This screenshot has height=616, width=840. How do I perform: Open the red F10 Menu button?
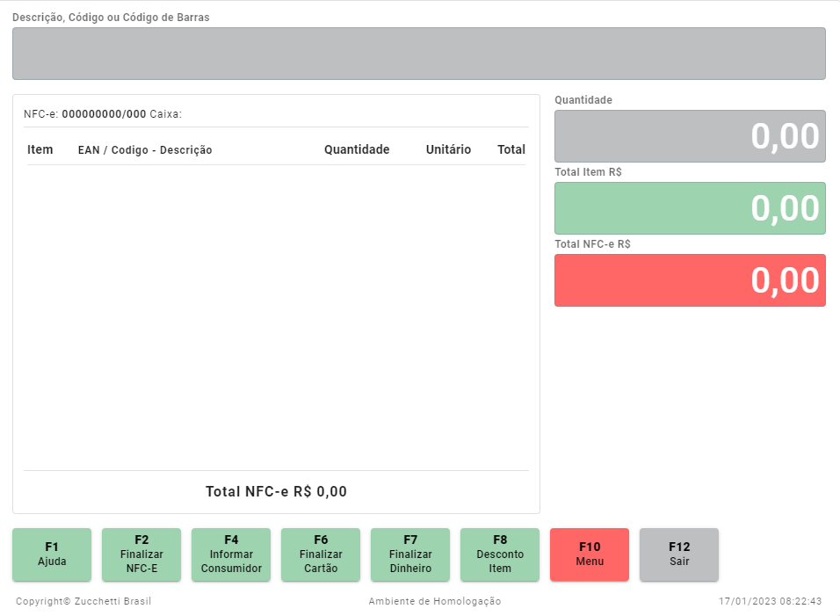590,554
